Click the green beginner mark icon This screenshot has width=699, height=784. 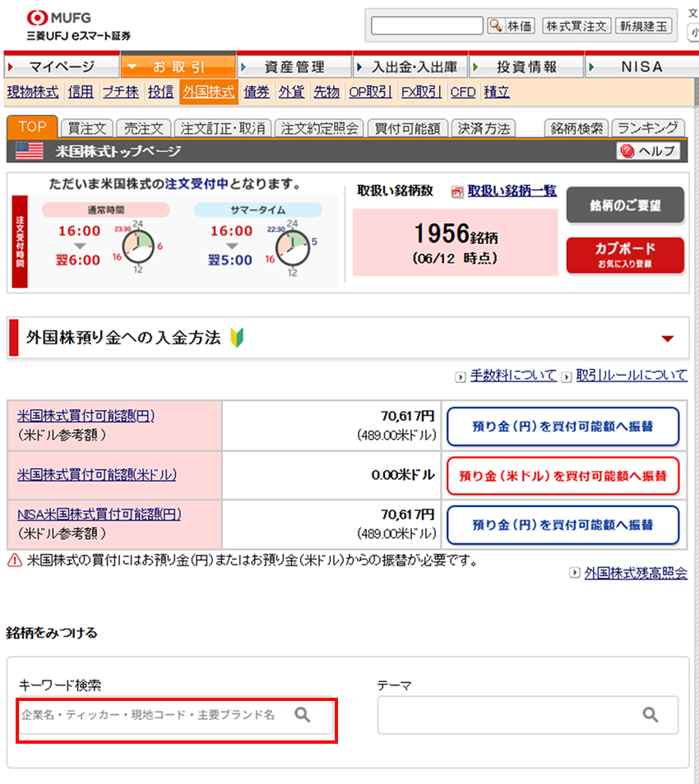click(237, 337)
